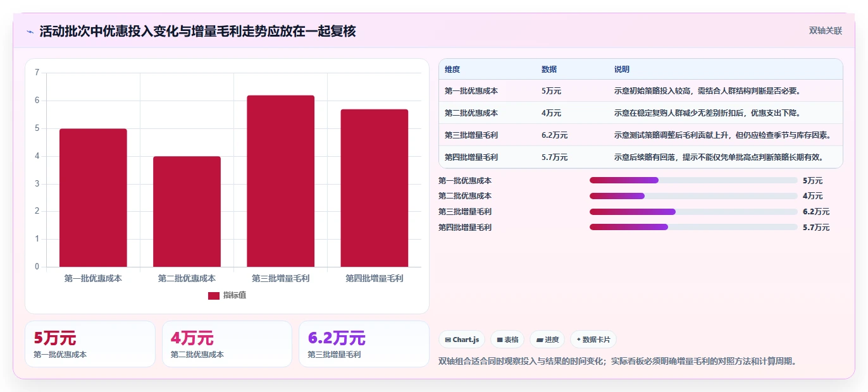
Task: Click the y-axis tick value 7
Action: 37,73
